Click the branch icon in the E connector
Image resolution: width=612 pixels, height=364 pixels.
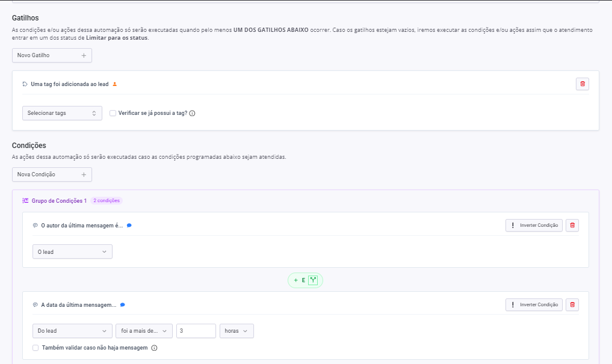(313, 280)
